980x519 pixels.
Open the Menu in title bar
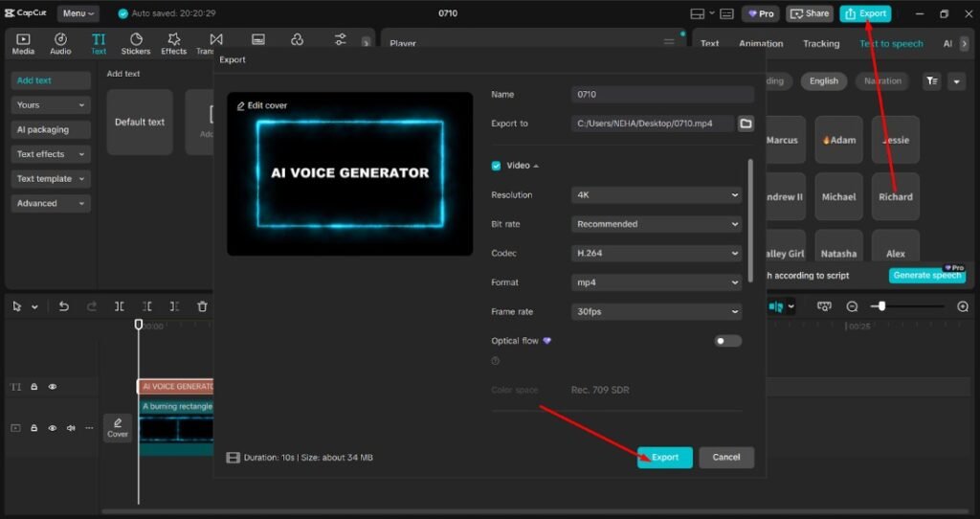tap(78, 13)
